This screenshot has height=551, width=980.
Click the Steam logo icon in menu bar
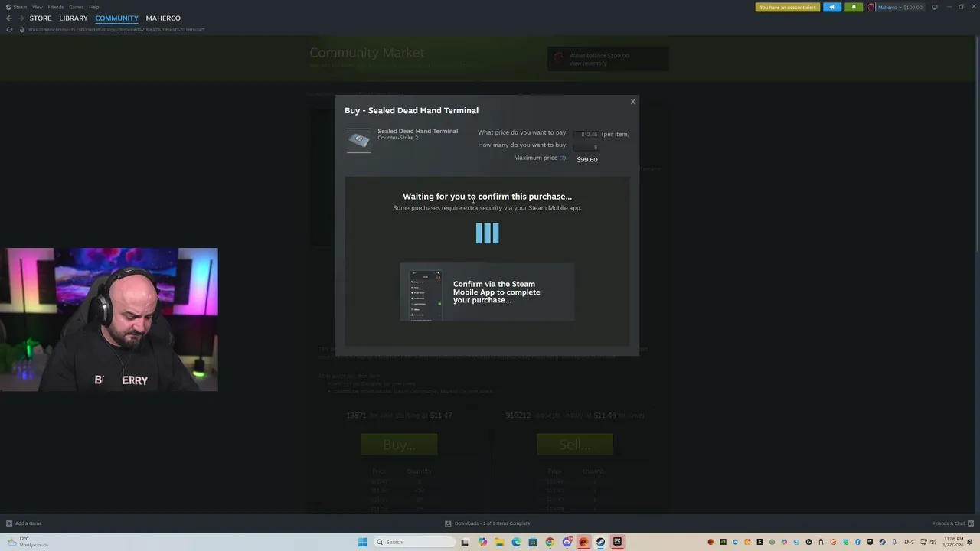[9, 7]
